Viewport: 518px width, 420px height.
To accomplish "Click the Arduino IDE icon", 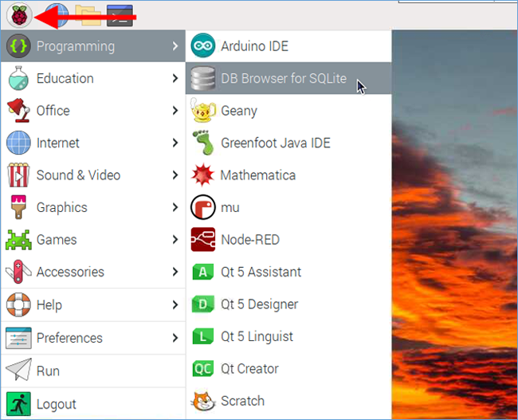I will (203, 45).
